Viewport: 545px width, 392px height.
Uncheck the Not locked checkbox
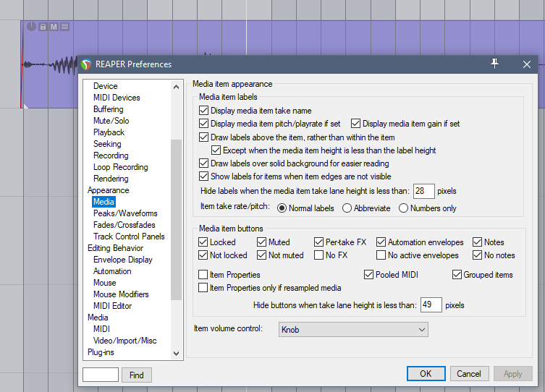click(x=203, y=255)
